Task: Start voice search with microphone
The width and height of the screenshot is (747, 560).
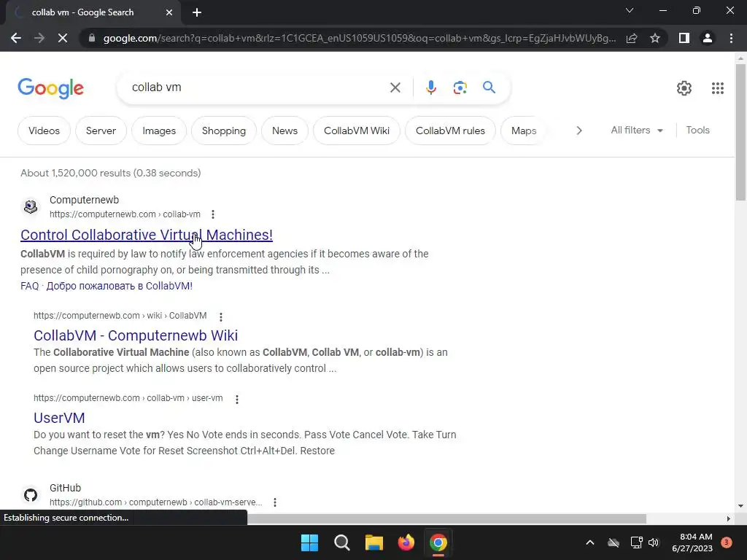Action: (431, 87)
